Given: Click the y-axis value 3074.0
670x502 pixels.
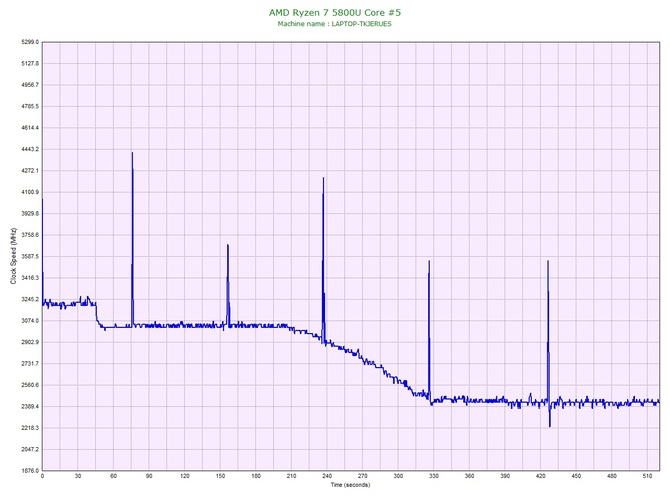Looking at the screenshot, I should pyautogui.click(x=30, y=321).
